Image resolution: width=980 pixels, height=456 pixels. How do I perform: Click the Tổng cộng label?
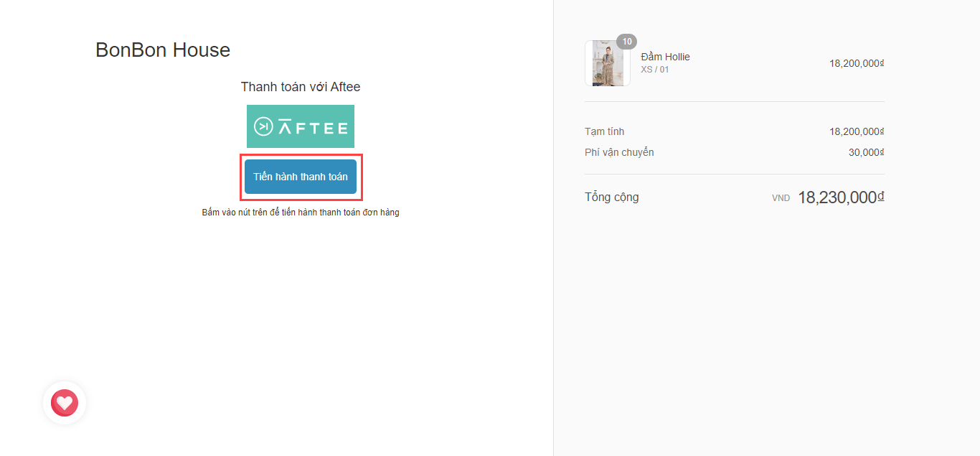[x=611, y=197]
